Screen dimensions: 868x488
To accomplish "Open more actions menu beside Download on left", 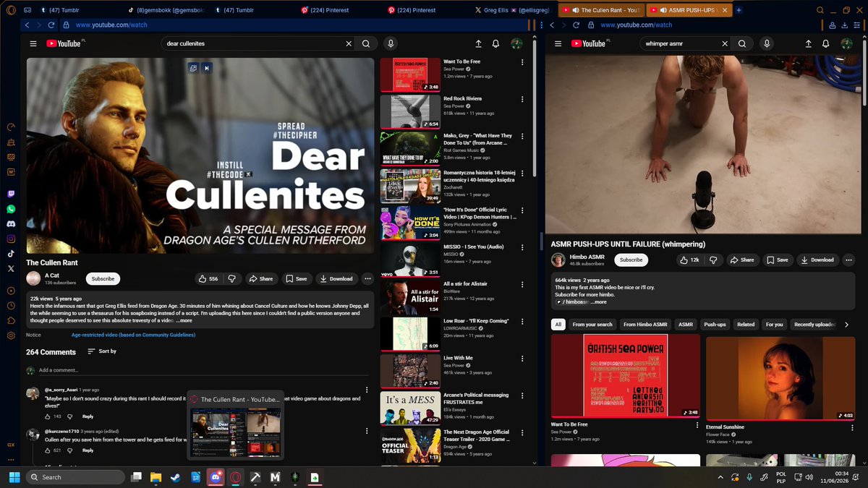I will point(367,278).
